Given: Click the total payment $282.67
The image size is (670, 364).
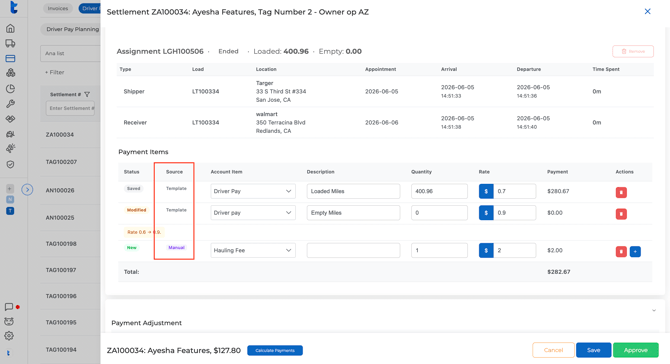Looking at the screenshot, I should point(558,272).
